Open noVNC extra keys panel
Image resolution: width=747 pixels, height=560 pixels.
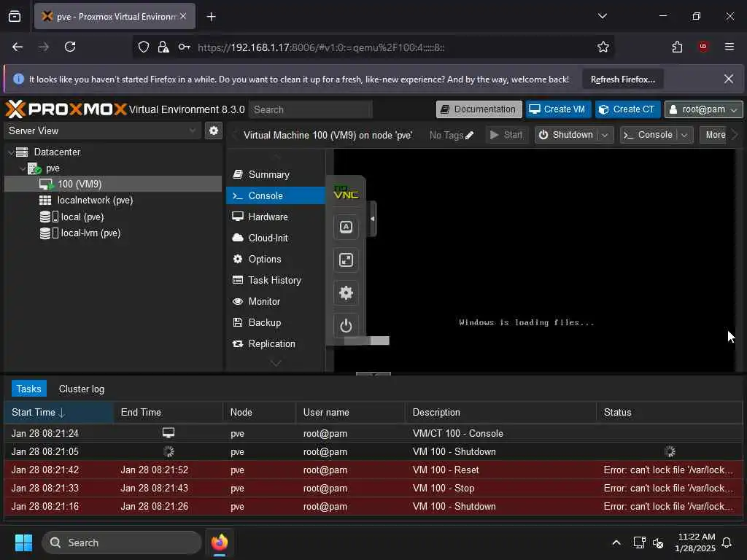(346, 227)
